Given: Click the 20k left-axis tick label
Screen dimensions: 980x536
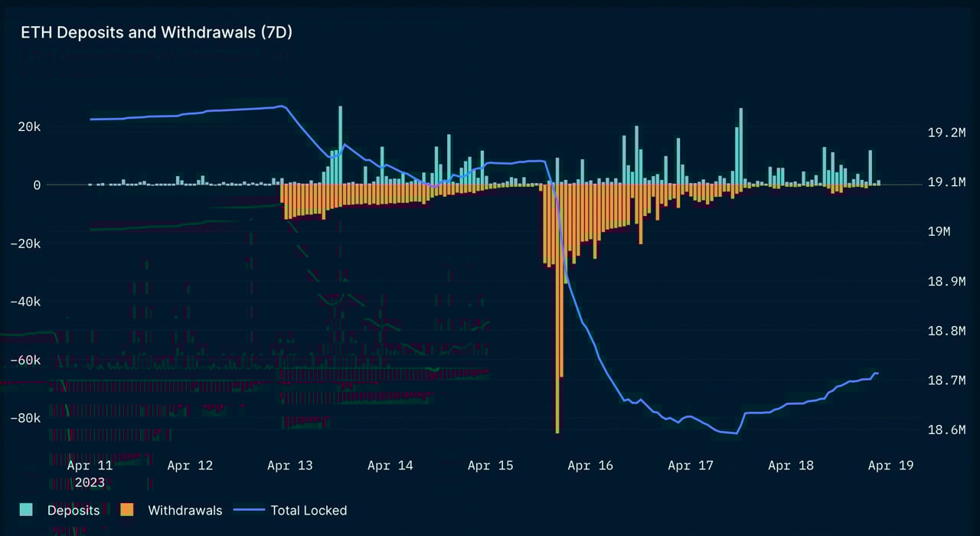Looking at the screenshot, I should [x=28, y=126].
